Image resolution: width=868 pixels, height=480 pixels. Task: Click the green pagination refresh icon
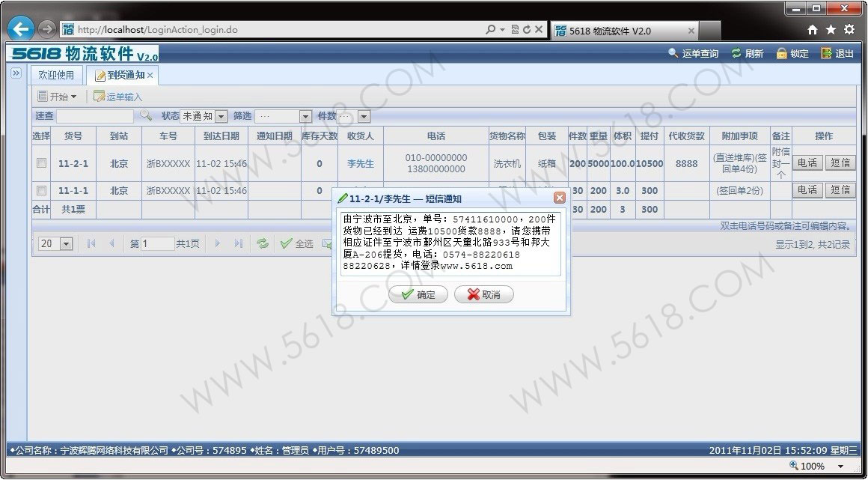[x=262, y=243]
